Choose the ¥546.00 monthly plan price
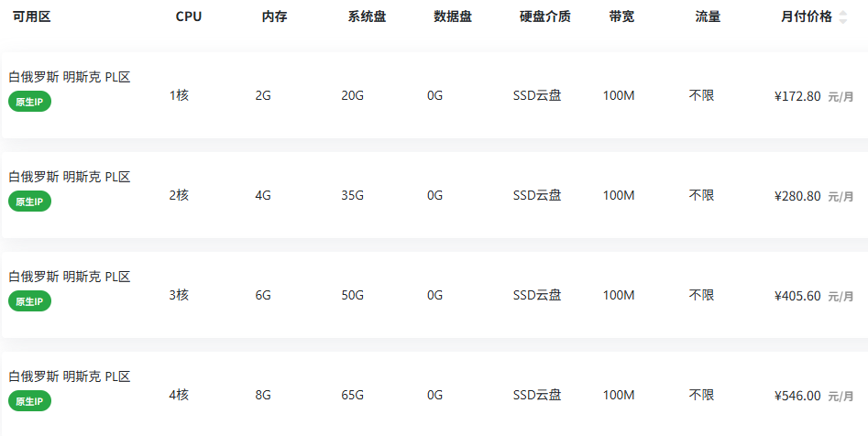This screenshot has height=436, width=868. (797, 396)
